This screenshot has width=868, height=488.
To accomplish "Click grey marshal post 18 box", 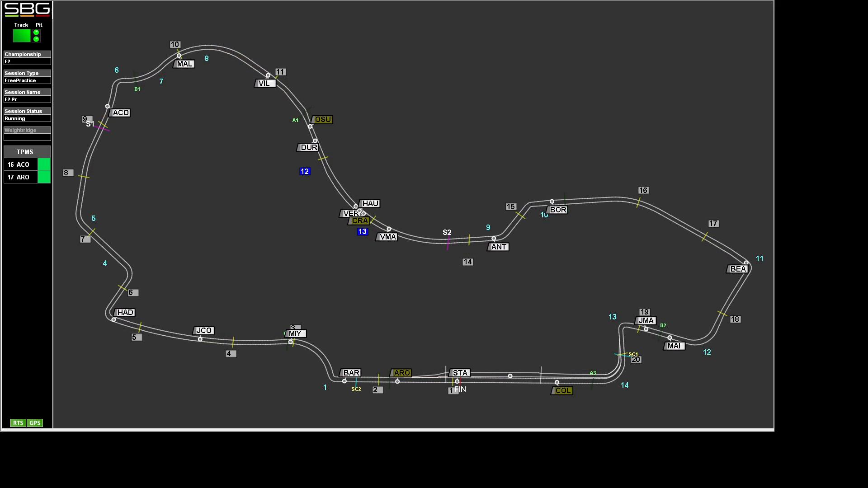I will [x=735, y=319].
